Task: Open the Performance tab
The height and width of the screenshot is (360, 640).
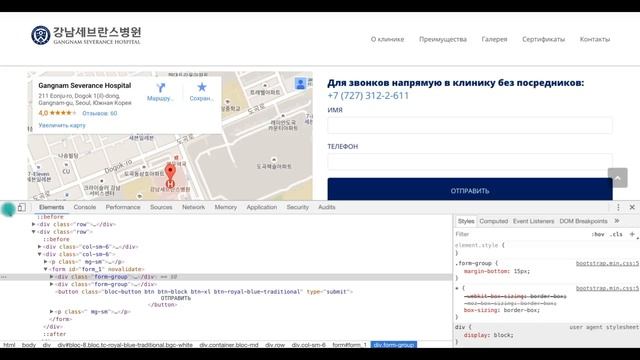Action: point(123,207)
